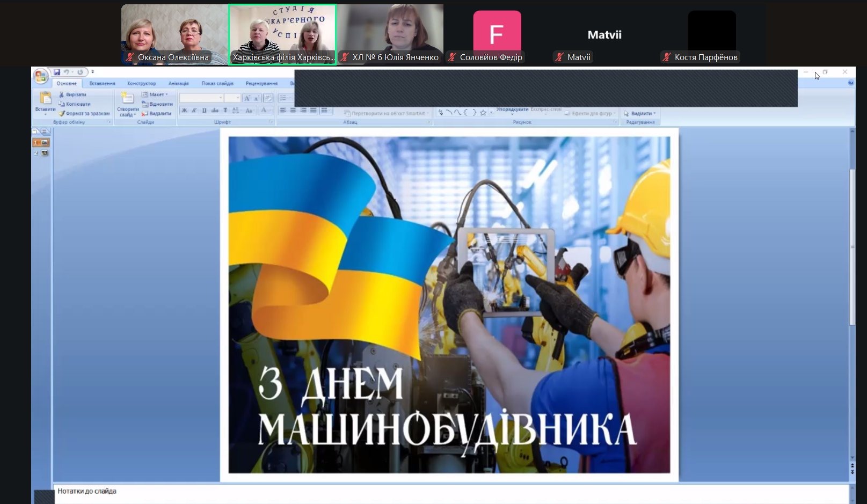Viewport: 867px width, 504px height.
Task: Click the Help icon in ribbon corner
Action: [x=850, y=83]
